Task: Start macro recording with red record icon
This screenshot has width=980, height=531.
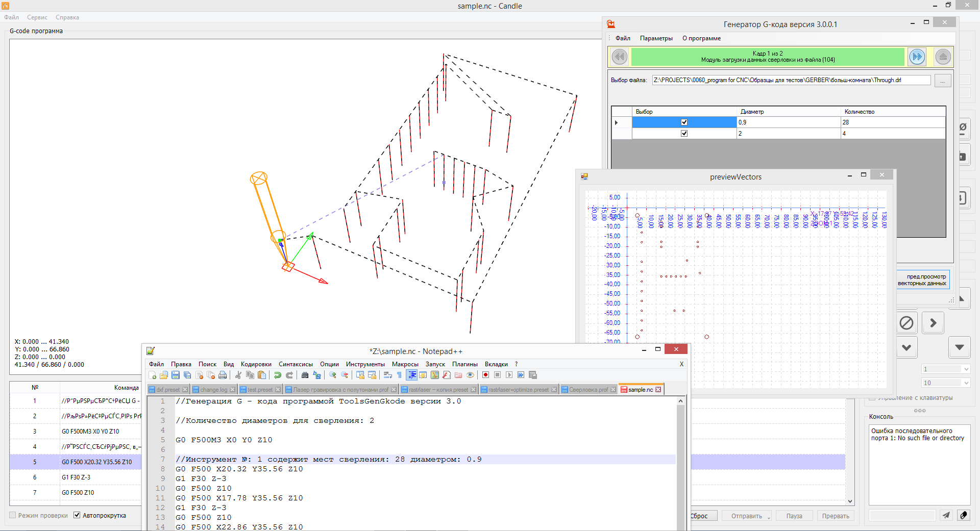Action: pyautogui.click(x=485, y=375)
